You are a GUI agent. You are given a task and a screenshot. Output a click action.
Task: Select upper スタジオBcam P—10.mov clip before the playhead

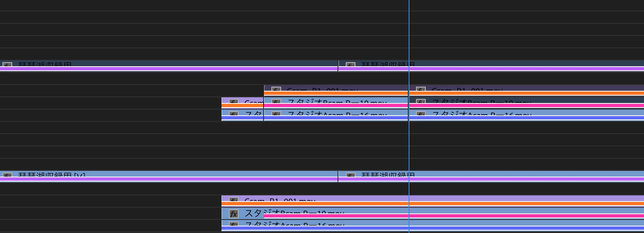[x=336, y=103]
